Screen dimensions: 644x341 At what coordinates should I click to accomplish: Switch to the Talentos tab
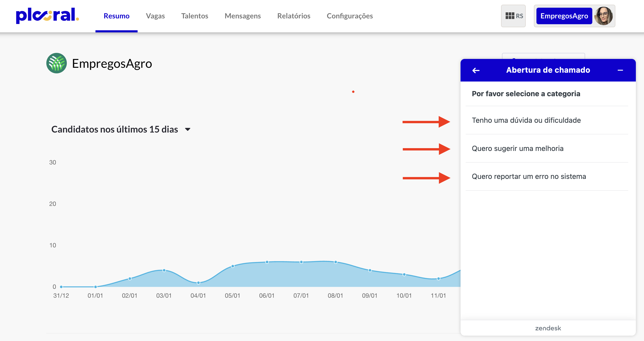pos(194,16)
